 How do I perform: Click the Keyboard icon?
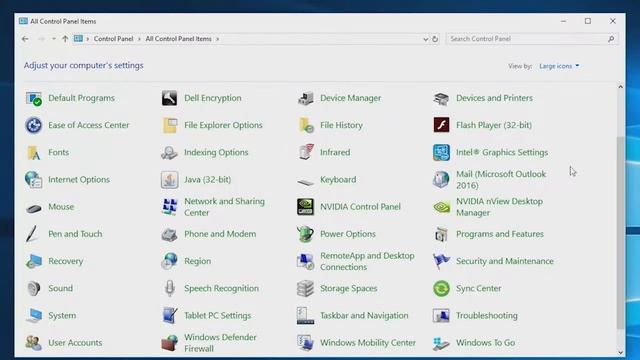pos(305,181)
